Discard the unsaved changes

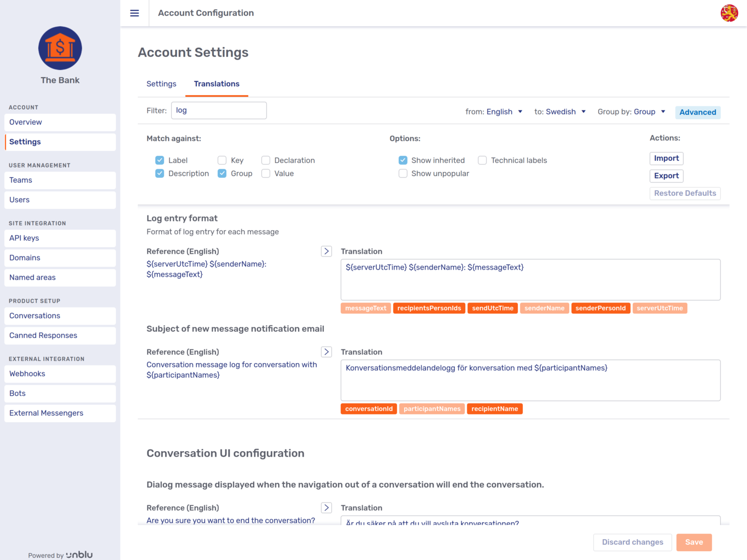point(632,542)
